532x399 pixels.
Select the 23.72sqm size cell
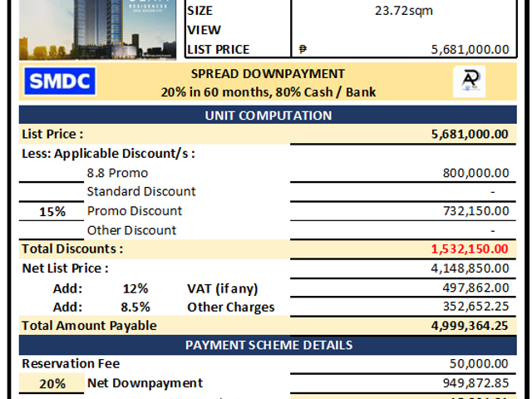(x=404, y=11)
